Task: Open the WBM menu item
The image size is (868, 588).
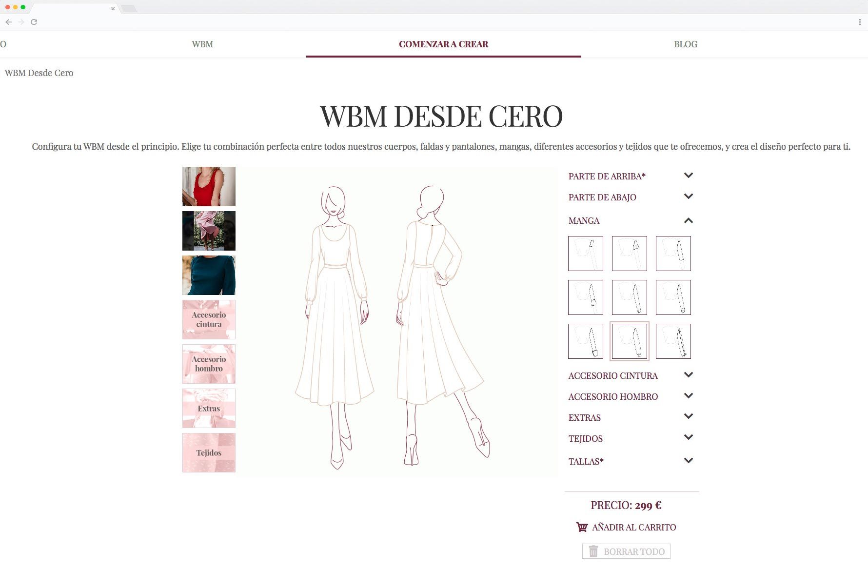Action: click(202, 44)
